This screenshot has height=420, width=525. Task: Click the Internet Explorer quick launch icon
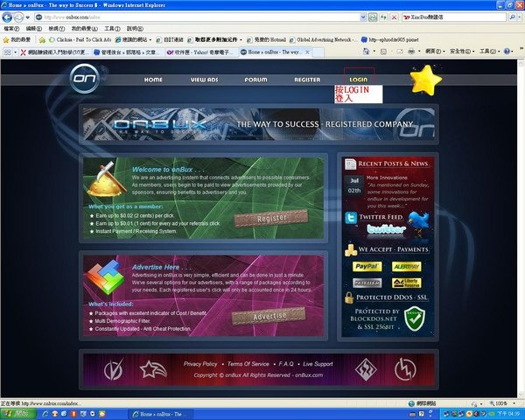[x=45, y=414]
